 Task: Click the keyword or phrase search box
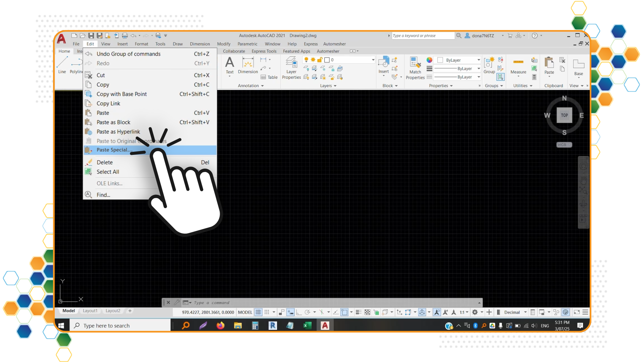pos(423,36)
